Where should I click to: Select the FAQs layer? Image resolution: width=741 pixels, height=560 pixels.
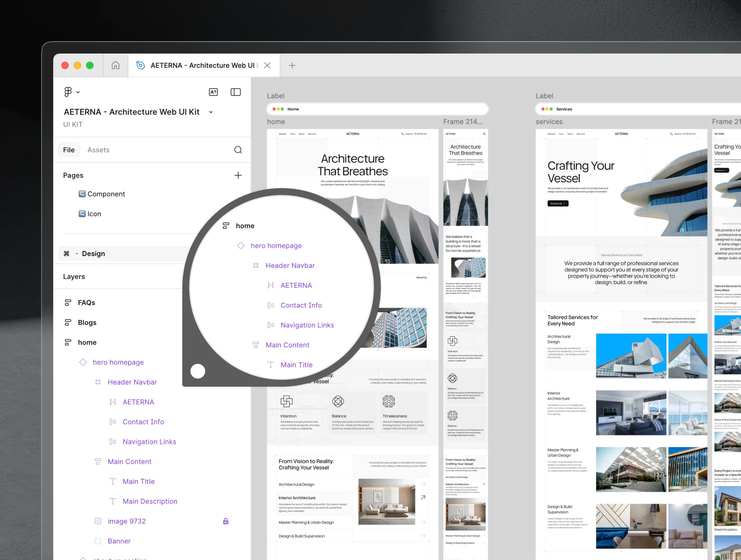point(86,303)
